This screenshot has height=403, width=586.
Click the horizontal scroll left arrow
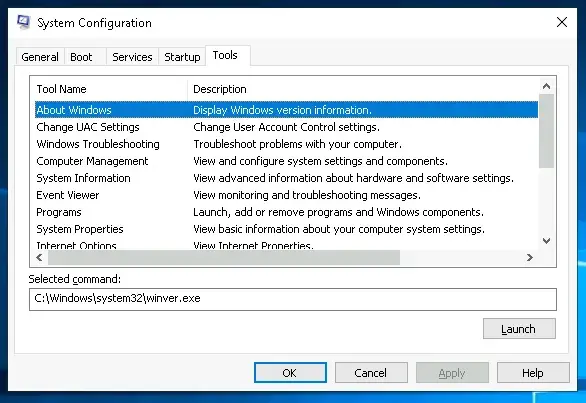pos(39,258)
